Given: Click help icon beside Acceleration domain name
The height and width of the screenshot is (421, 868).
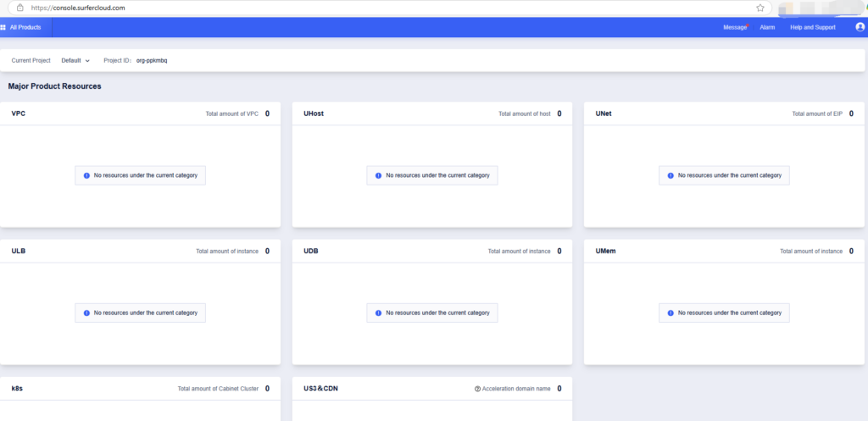Looking at the screenshot, I should (477, 389).
